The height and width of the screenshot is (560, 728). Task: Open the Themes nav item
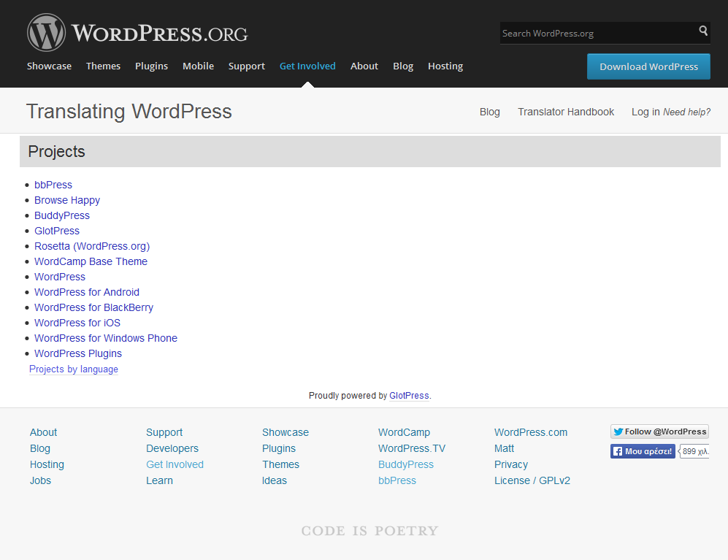pyautogui.click(x=103, y=66)
